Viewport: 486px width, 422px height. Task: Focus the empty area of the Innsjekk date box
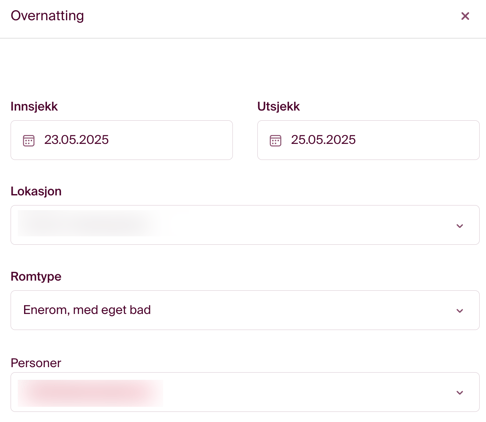tap(170, 140)
